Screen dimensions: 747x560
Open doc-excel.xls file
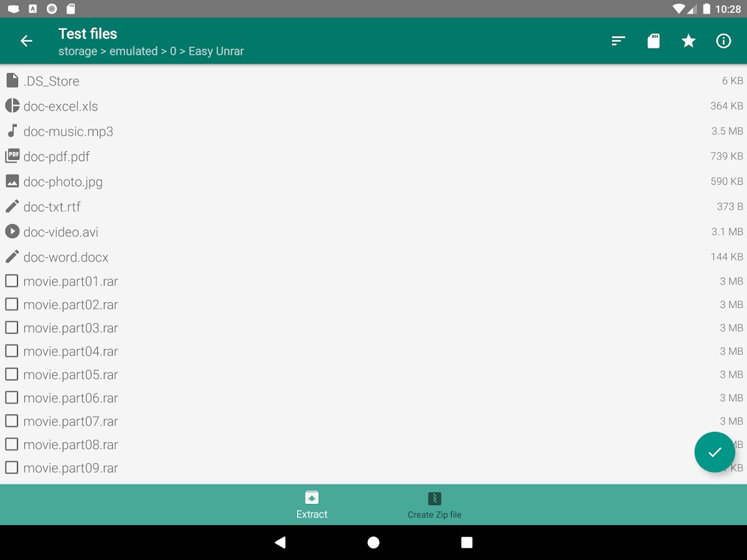click(x=374, y=106)
